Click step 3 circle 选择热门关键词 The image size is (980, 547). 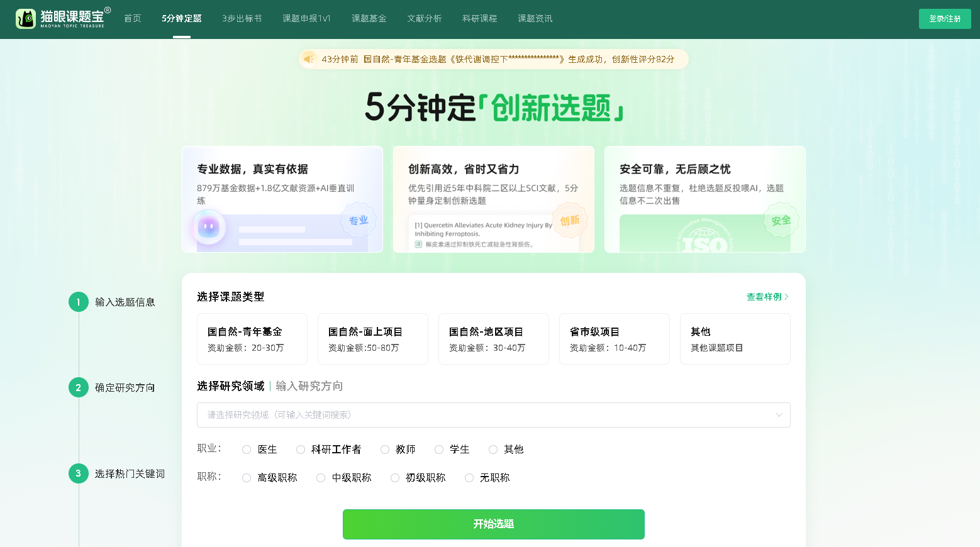(79, 473)
